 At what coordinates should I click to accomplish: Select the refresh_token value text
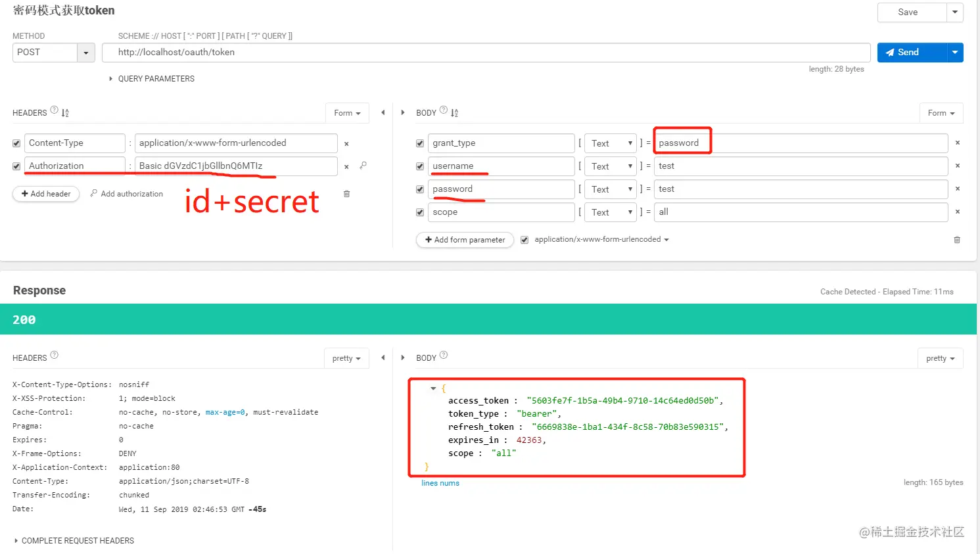pyautogui.click(x=628, y=427)
